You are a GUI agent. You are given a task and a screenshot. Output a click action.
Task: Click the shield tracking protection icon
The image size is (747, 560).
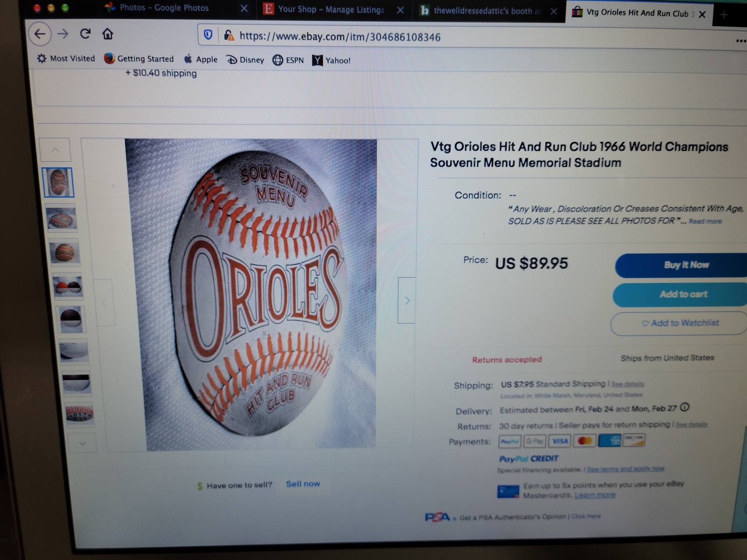tap(208, 35)
